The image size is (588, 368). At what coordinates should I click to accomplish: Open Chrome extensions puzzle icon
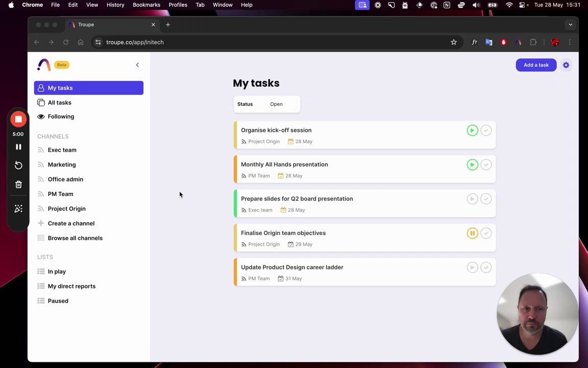(x=533, y=42)
